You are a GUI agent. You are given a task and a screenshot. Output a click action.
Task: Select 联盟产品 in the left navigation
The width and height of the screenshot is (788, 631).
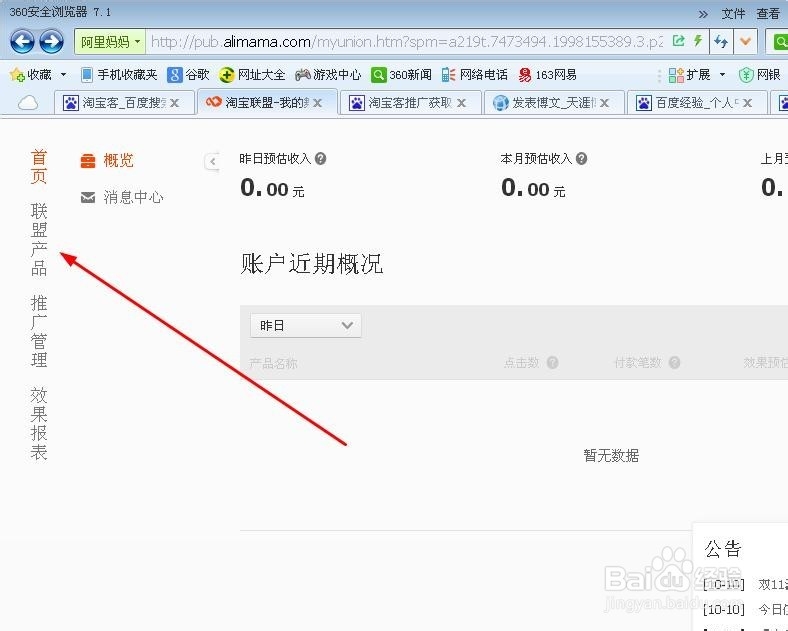coord(39,239)
